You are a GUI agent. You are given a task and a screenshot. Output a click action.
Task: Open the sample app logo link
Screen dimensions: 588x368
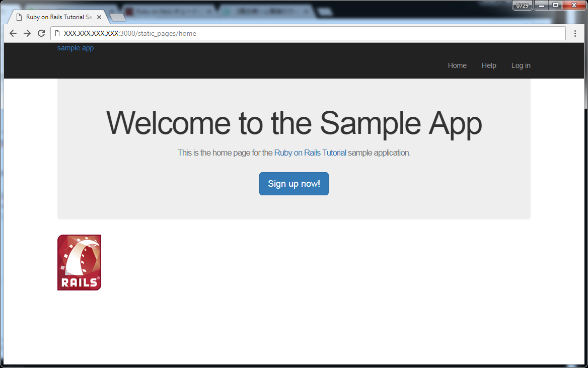tap(76, 48)
